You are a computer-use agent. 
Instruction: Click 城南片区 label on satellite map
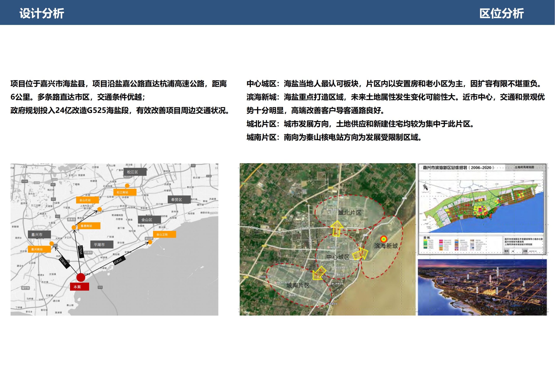coord(298,285)
